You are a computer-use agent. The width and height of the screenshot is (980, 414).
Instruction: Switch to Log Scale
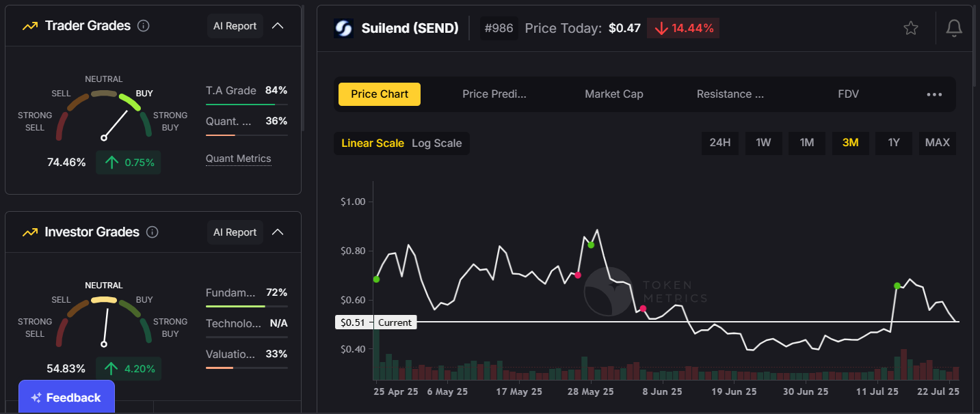click(437, 143)
